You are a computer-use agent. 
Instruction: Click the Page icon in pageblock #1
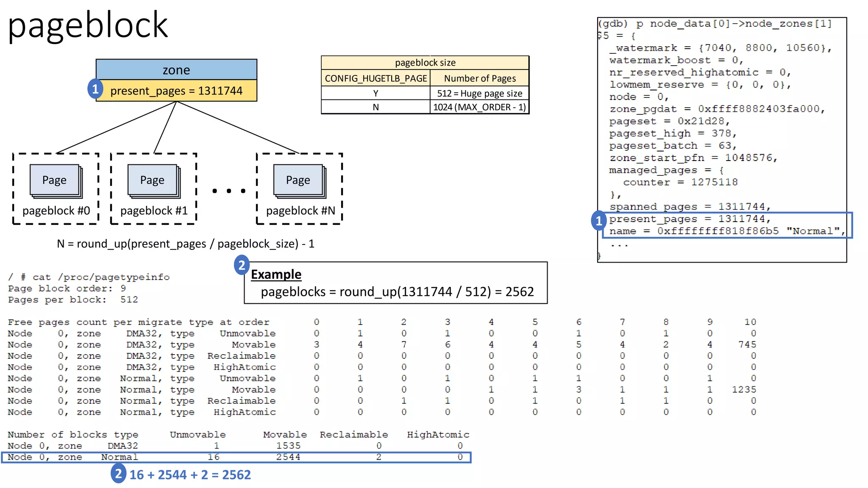[x=153, y=180]
